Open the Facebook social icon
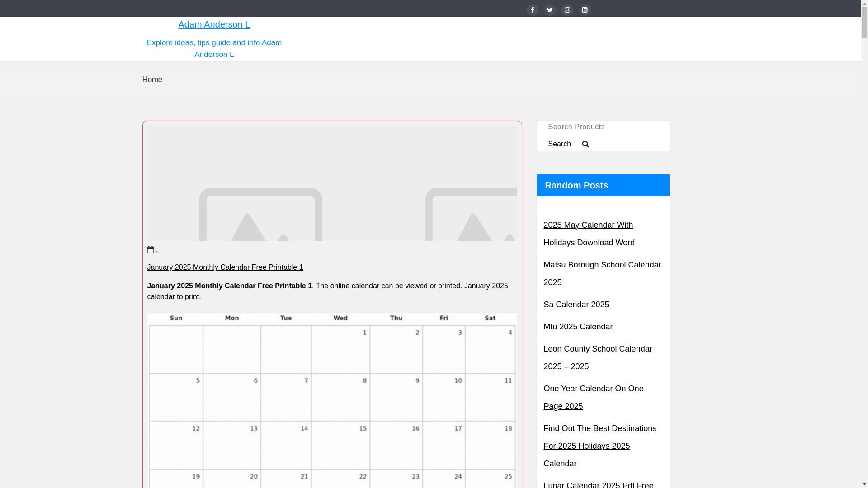Image resolution: width=868 pixels, height=488 pixels. (532, 10)
